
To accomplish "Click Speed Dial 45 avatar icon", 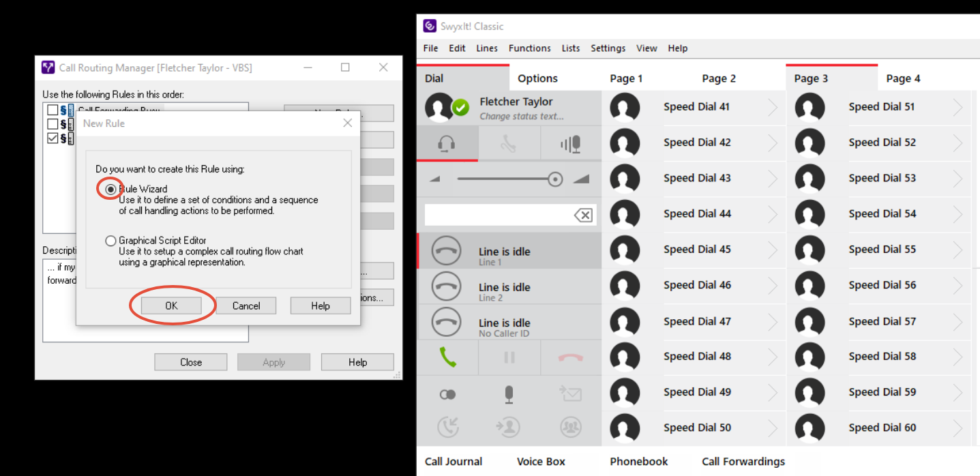I will pos(625,250).
